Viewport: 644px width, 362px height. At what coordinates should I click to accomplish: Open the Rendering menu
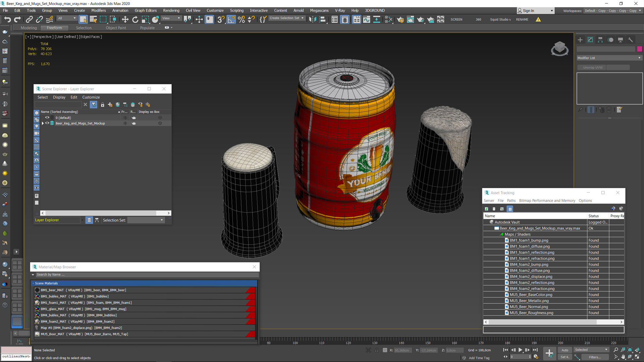(171, 10)
